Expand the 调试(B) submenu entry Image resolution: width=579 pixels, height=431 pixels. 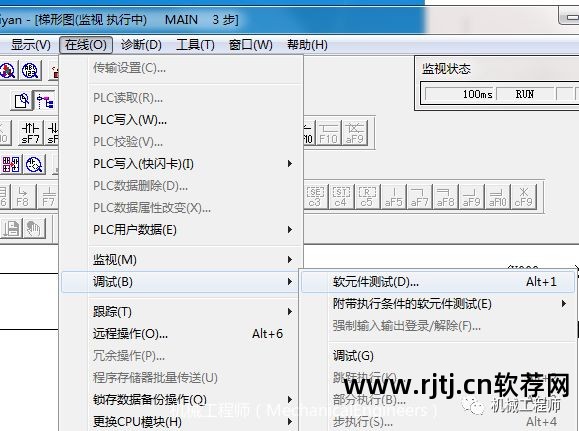pyautogui.click(x=181, y=282)
